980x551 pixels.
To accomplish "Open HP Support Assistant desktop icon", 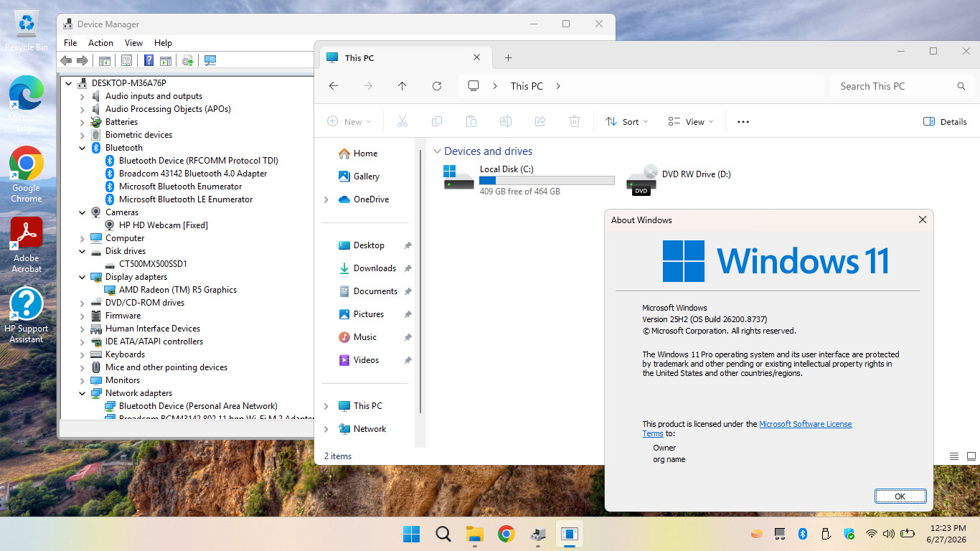I will click(x=27, y=315).
